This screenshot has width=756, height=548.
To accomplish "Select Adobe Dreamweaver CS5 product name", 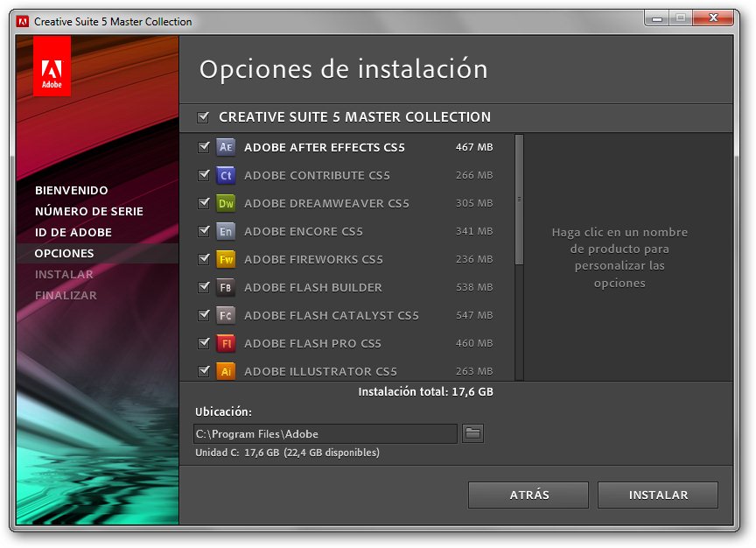I will [326, 203].
